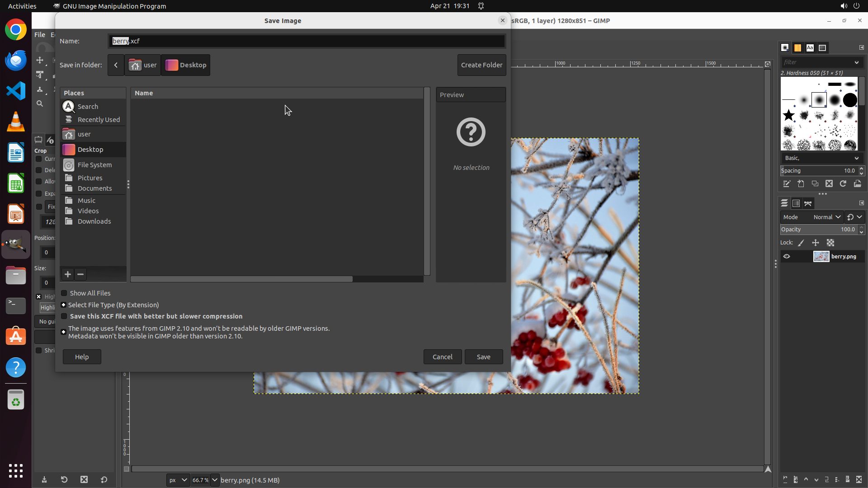Select the star-shaped brush
This screenshot has height=488, width=868.
point(789,115)
